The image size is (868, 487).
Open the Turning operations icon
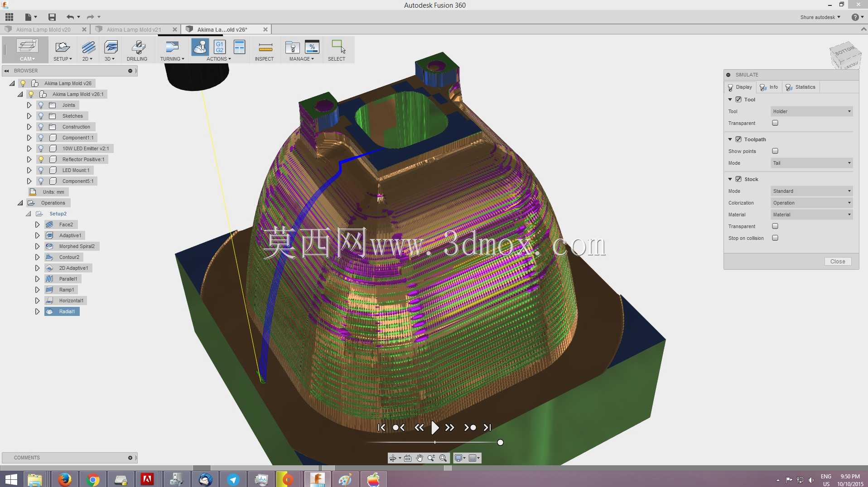pos(172,47)
